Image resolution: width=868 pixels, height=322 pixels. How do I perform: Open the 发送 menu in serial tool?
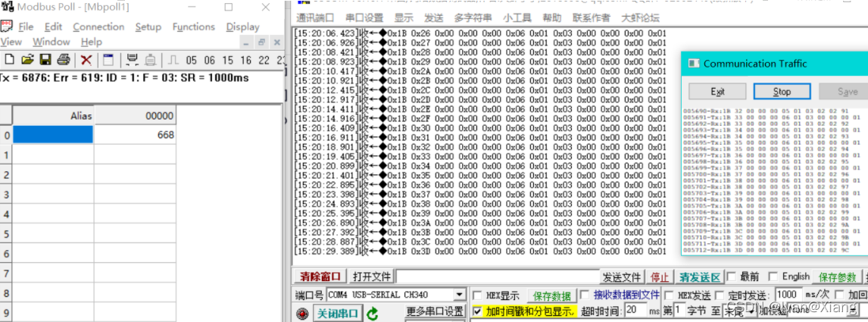click(434, 17)
